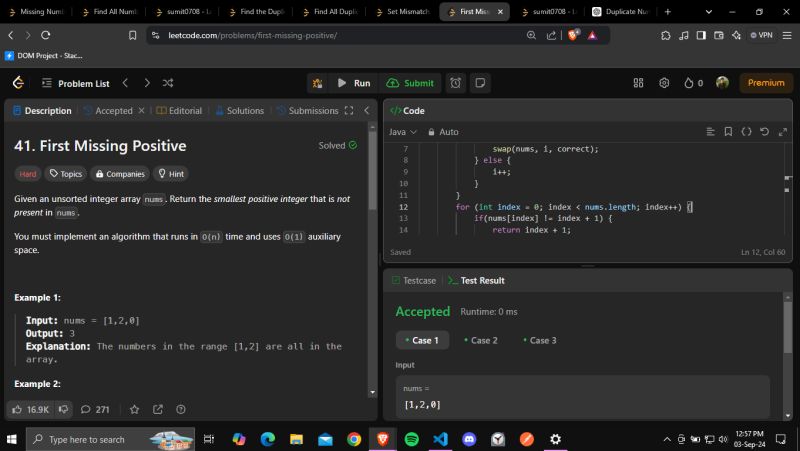This screenshot has height=451, width=800.
Task: Share the problem link icon
Action: 158,409
